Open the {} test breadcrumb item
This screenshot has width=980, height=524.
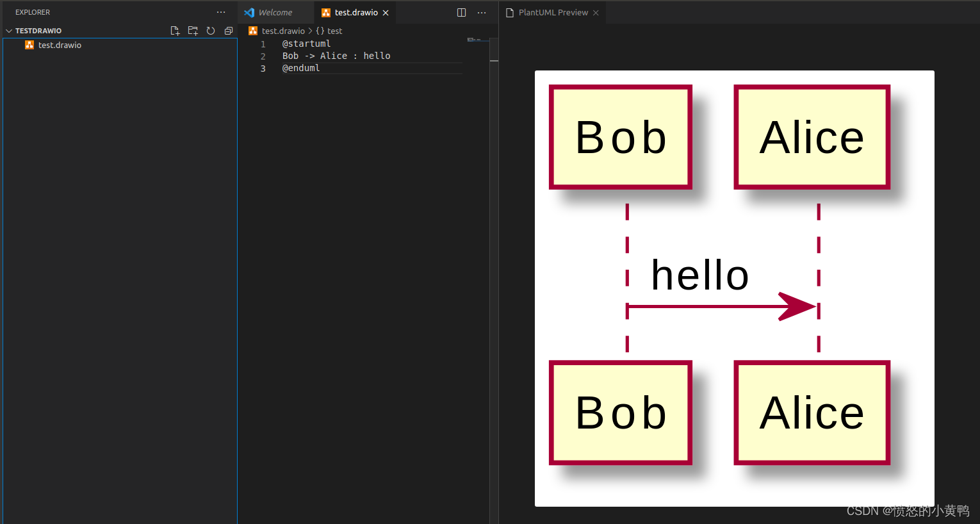pyautogui.click(x=329, y=30)
